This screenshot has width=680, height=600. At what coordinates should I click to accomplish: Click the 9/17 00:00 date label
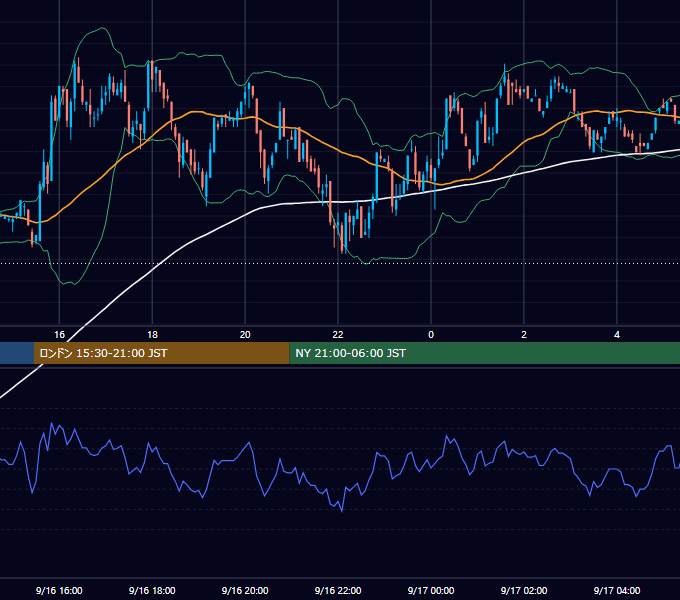click(431, 590)
